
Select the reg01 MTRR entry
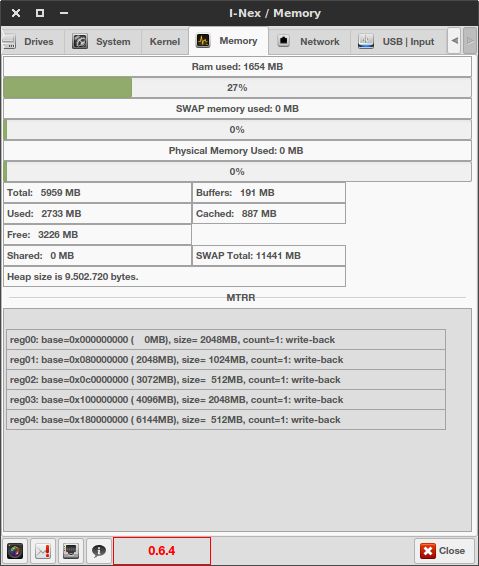coord(226,360)
